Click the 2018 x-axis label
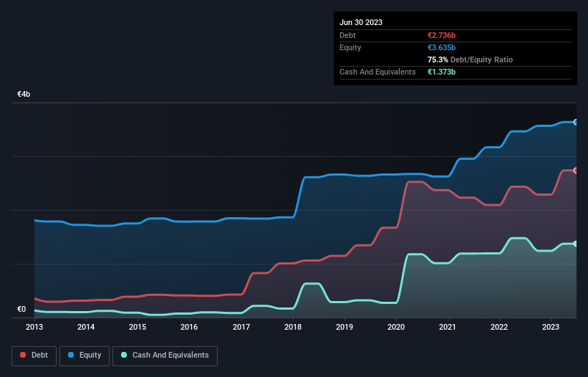Viewport: 588px width, 377px height. point(293,327)
